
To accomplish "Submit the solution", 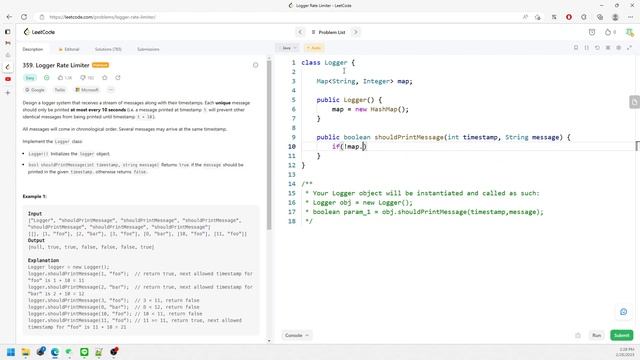I will coord(622,335).
